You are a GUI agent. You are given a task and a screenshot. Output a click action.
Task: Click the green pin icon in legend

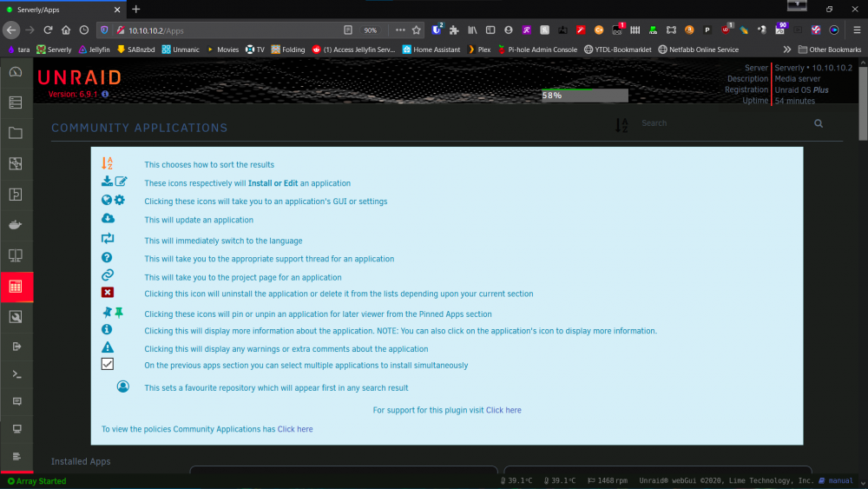click(119, 313)
